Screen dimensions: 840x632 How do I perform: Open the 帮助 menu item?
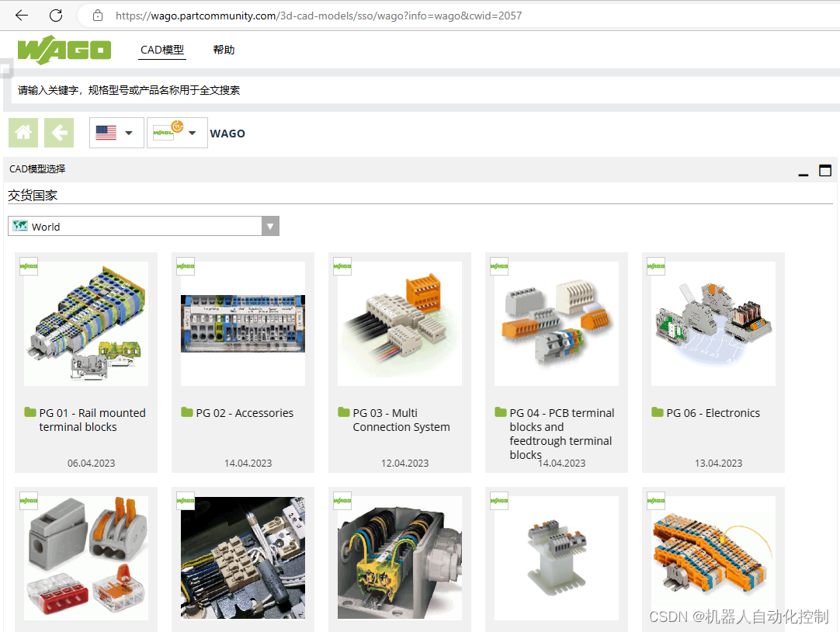(x=224, y=50)
